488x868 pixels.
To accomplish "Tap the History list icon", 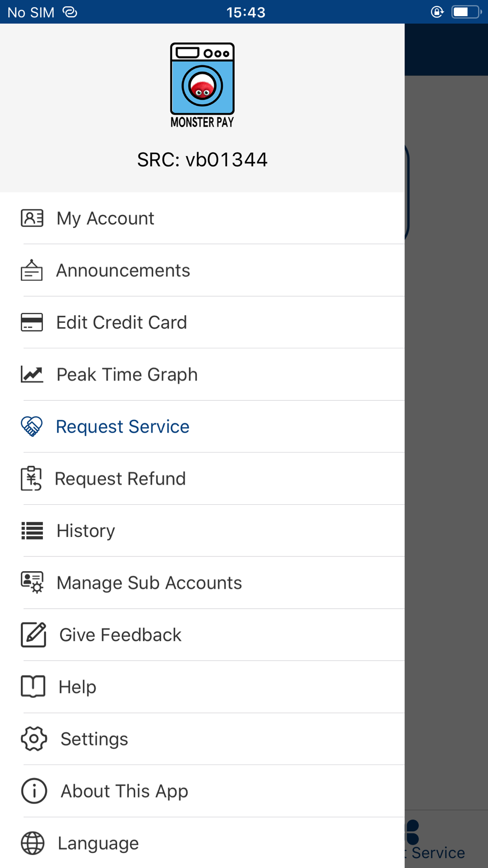I will [x=32, y=531].
